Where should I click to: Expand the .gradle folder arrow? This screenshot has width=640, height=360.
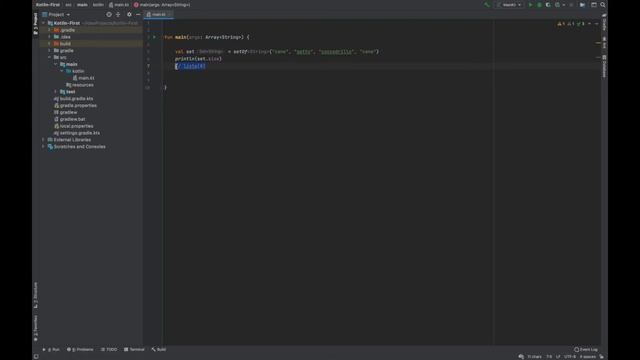(50, 30)
